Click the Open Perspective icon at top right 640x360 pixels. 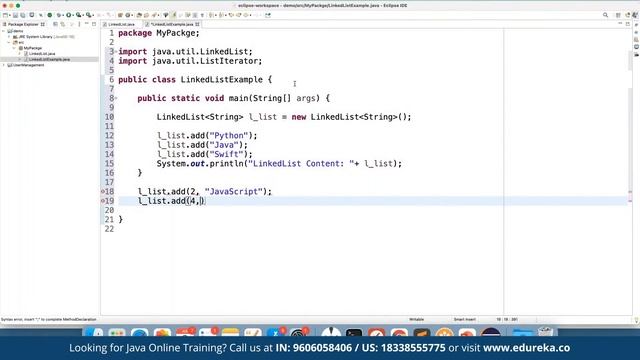point(618,15)
